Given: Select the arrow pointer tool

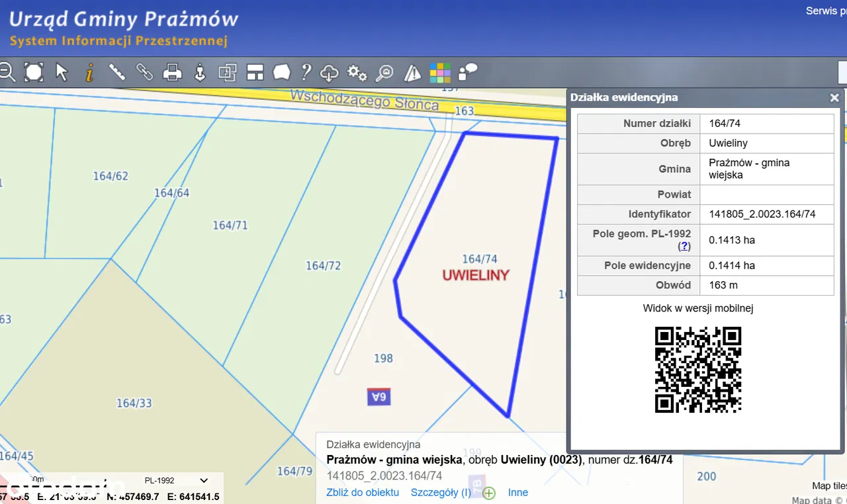Looking at the screenshot, I should pos(62,72).
